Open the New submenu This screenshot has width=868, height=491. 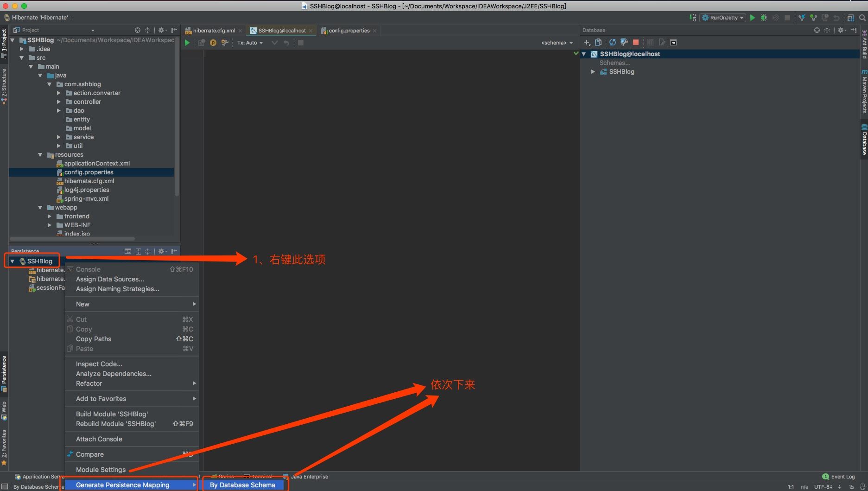coord(132,304)
